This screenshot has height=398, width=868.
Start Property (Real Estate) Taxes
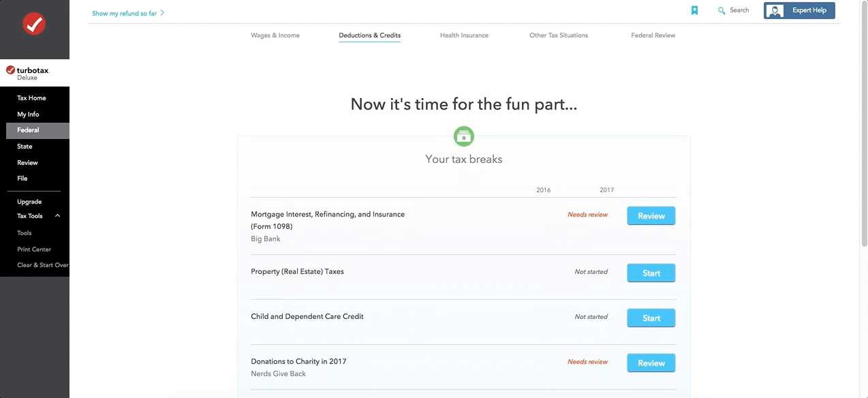click(651, 273)
